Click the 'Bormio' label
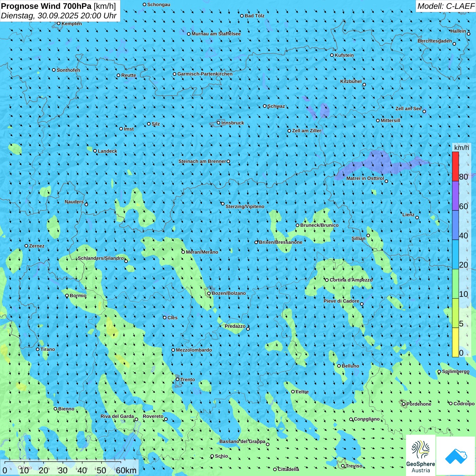The width and height of the screenshot is (476, 476). [x=78, y=295]
